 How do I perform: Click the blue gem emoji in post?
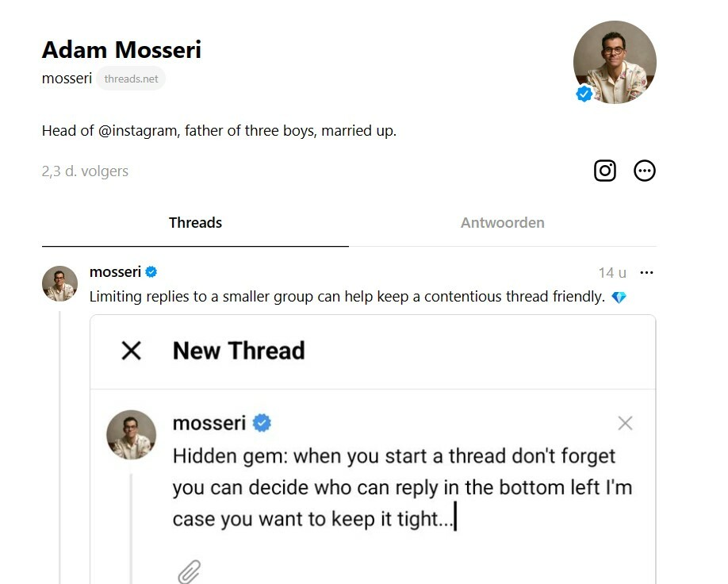(619, 298)
